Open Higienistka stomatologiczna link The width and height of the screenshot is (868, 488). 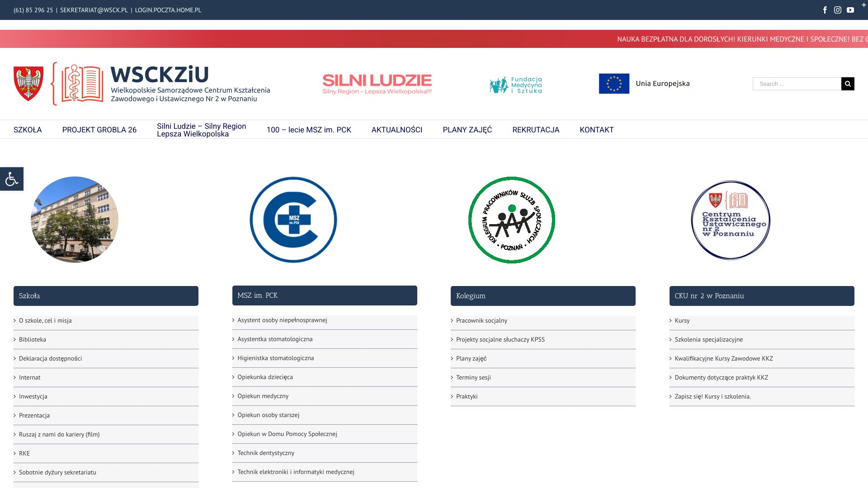tap(276, 358)
